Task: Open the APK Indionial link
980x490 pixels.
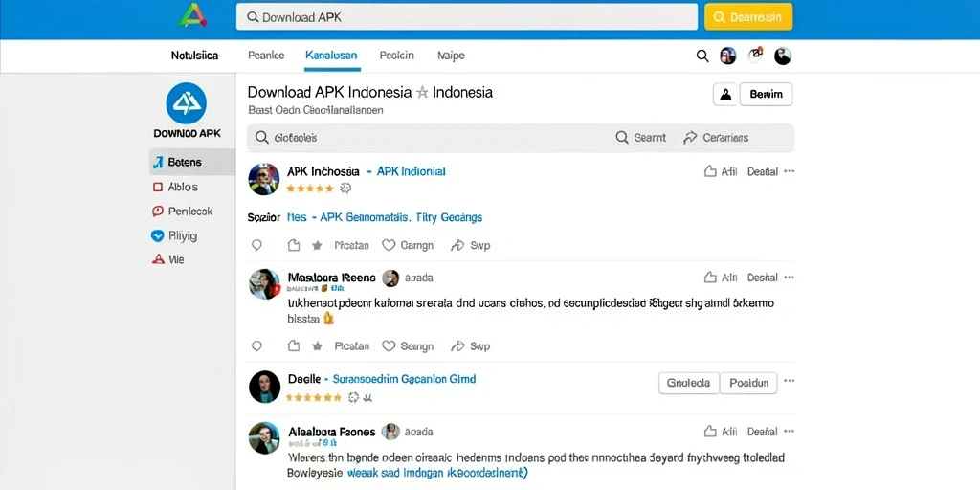Action: tap(412, 171)
